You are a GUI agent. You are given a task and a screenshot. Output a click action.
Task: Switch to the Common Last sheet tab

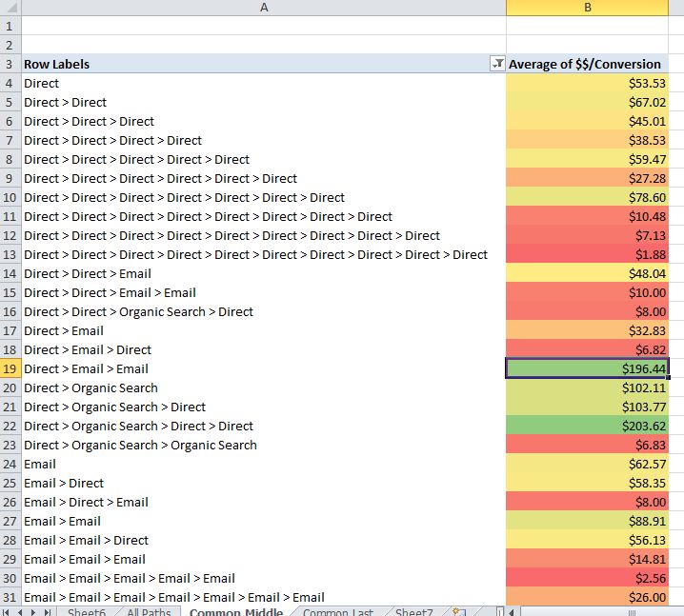[338, 611]
